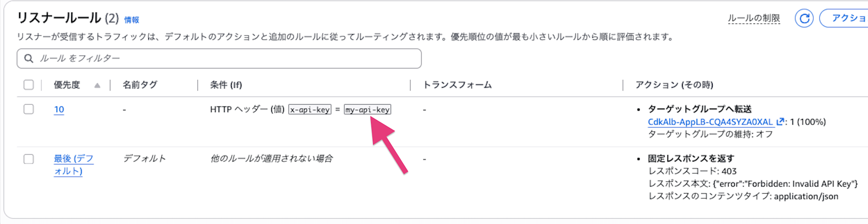The width and height of the screenshot is (868, 224).
Task: Select the priority 10 rule checkbox
Action: point(29,109)
